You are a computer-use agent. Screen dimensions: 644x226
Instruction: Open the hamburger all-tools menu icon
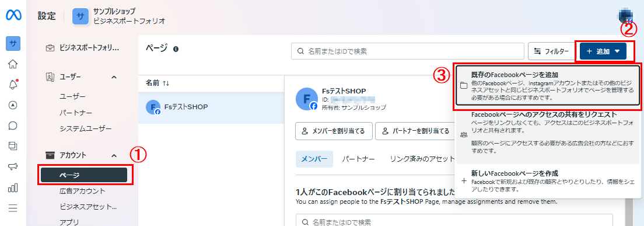pyautogui.click(x=13, y=208)
